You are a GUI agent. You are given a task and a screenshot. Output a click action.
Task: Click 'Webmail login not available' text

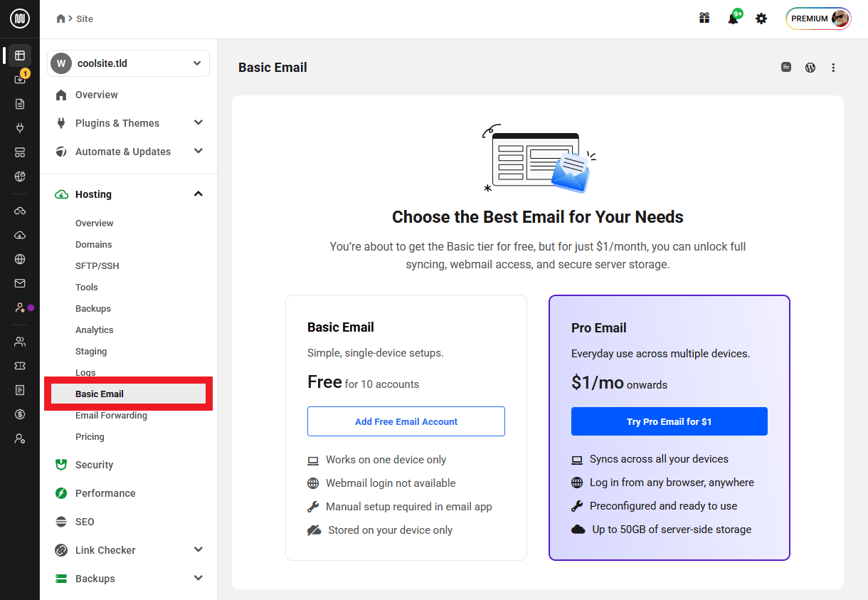click(391, 483)
